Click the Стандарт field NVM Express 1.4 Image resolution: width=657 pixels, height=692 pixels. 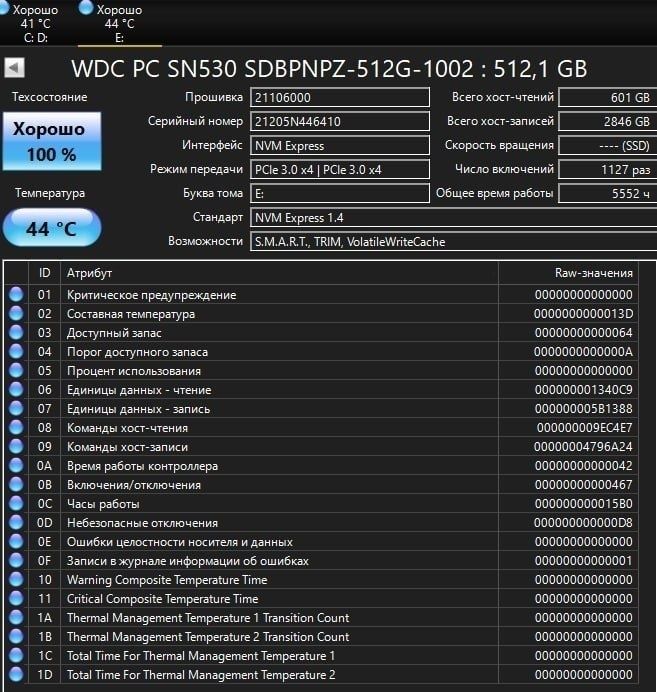454,218
